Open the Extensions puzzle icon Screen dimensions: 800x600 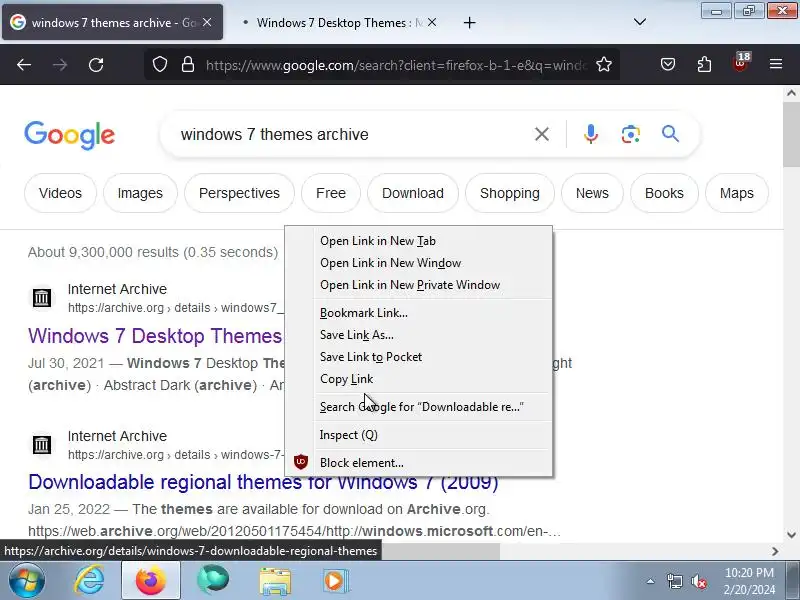coord(704,65)
